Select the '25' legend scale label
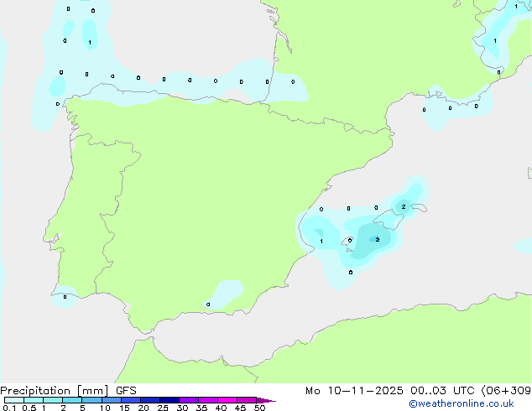 (x=163, y=408)
